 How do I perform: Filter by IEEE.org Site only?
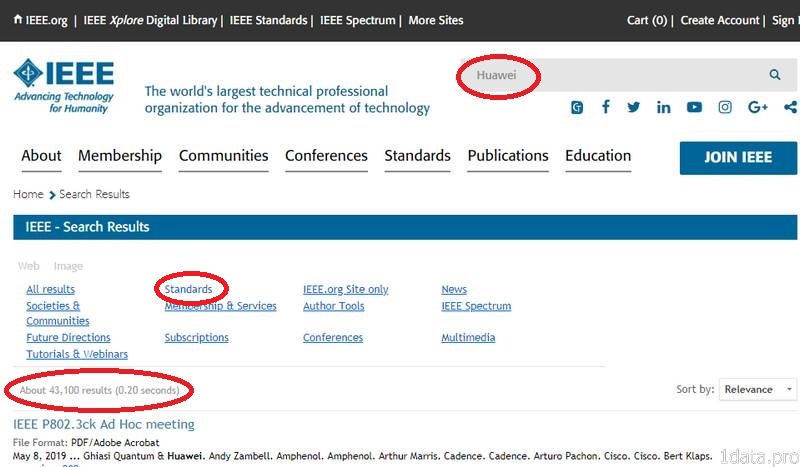coord(345,289)
